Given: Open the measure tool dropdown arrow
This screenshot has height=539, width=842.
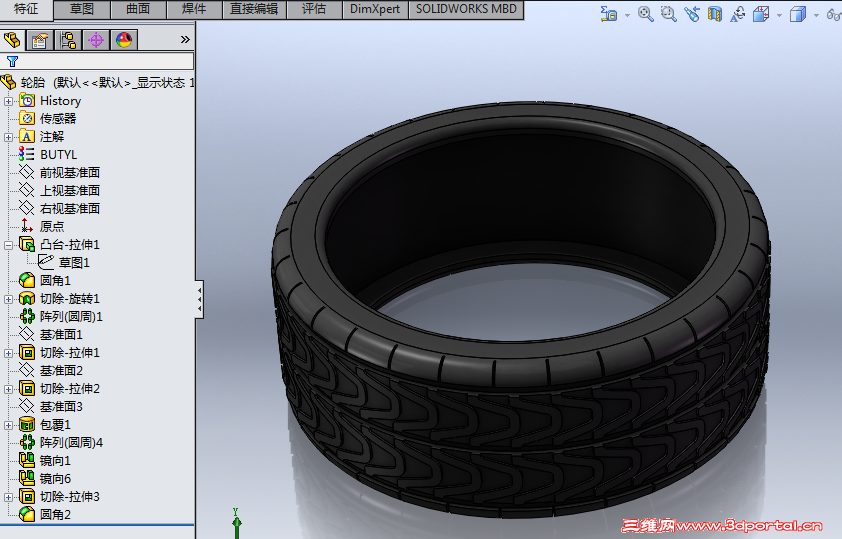Looking at the screenshot, I should pos(627,16).
